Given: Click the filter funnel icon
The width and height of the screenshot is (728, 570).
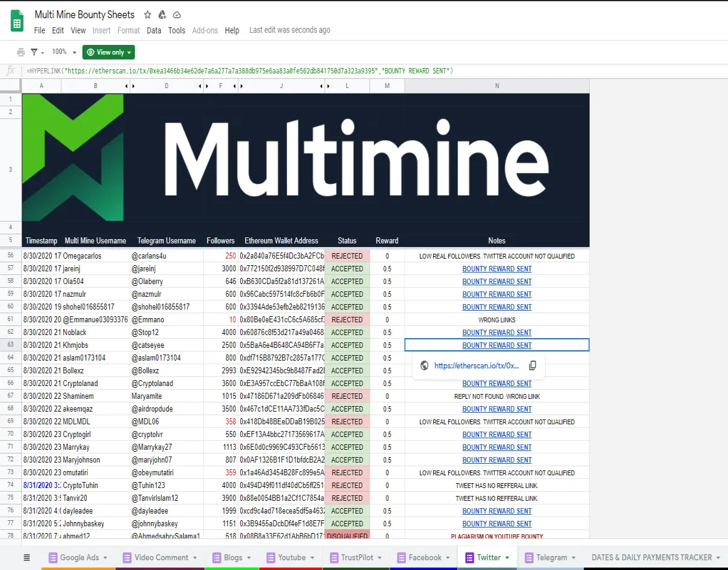Looking at the screenshot, I should 35,52.
